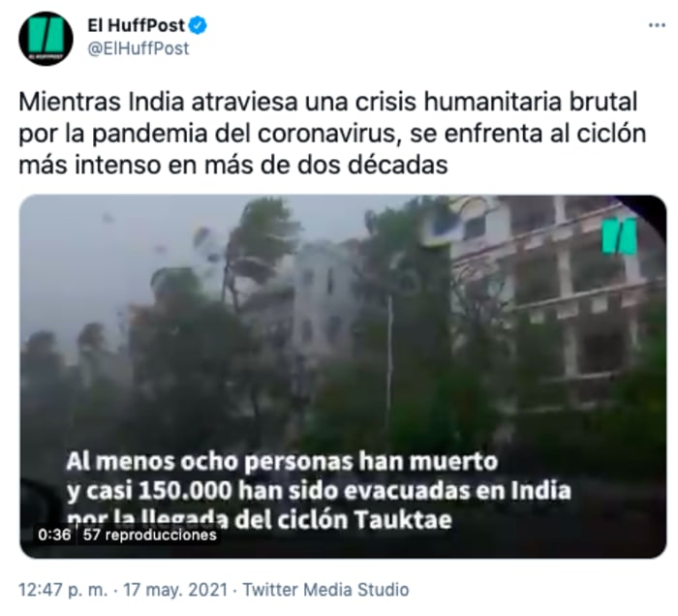This screenshot has width=678, height=616.
Task: Click the tweet text starting with Mientras India
Action: (332, 134)
